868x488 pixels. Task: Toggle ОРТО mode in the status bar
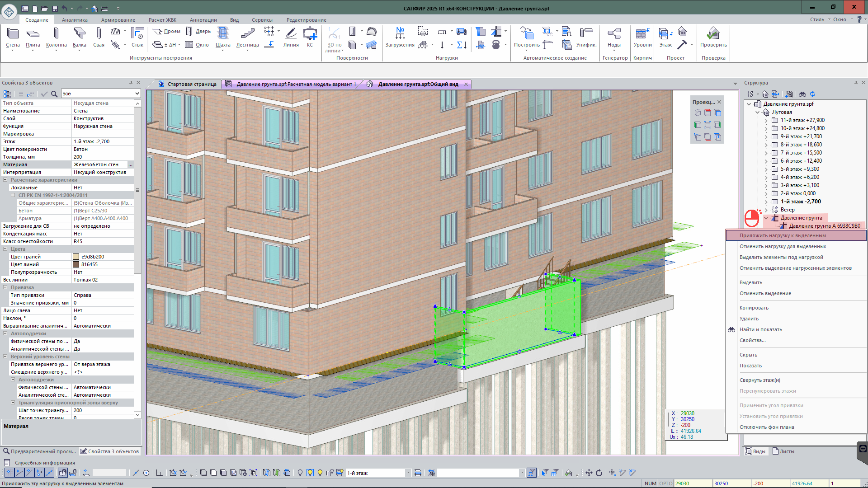tap(665, 483)
